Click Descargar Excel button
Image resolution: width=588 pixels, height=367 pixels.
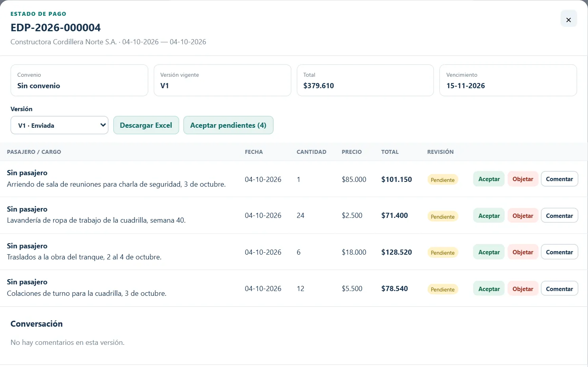tap(146, 125)
